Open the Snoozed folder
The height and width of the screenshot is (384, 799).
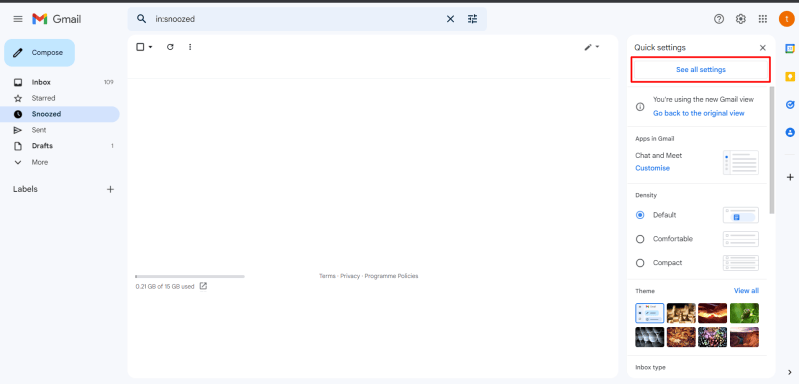[60, 114]
